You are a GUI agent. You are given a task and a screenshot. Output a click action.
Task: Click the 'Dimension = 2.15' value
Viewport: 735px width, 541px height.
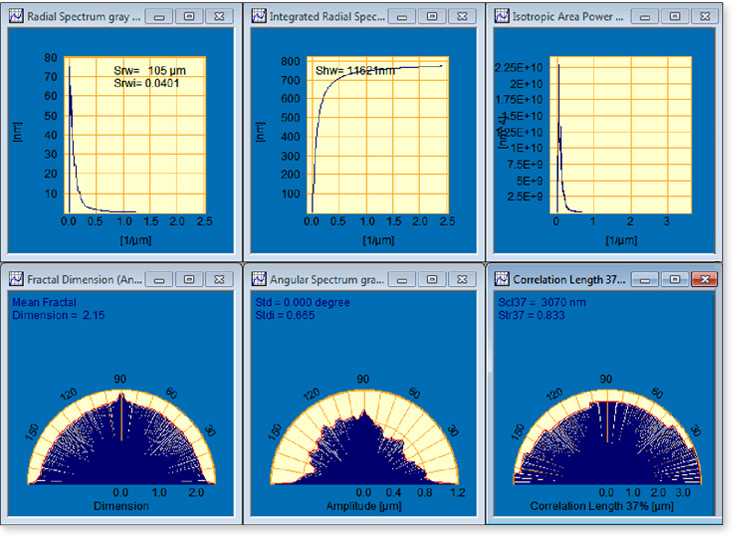pos(58,315)
